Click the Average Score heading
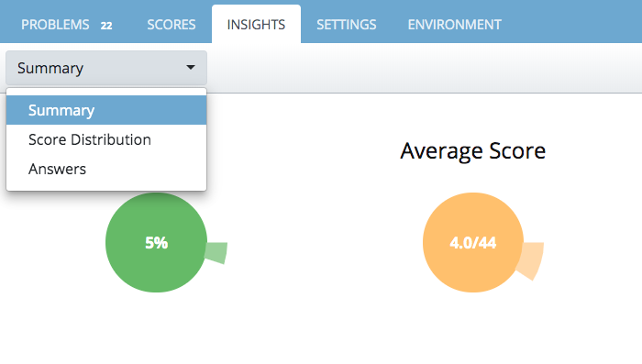The width and height of the screenshot is (642, 364). pyautogui.click(x=473, y=150)
